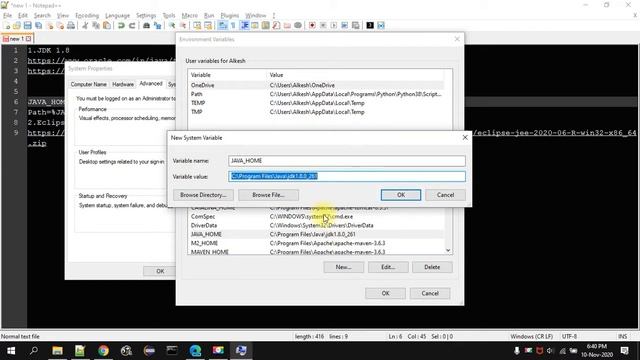Click the Browse File... button
The height and width of the screenshot is (360, 640).
pyautogui.click(x=268, y=195)
